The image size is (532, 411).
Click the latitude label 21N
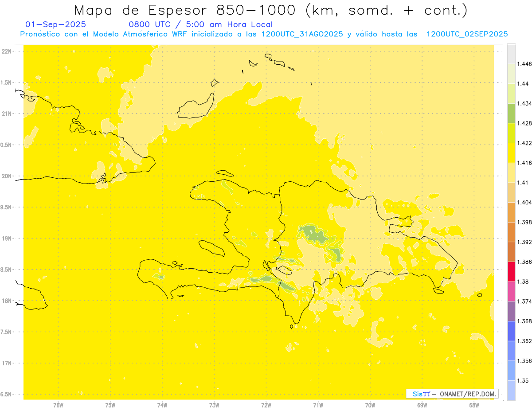coord(7,114)
